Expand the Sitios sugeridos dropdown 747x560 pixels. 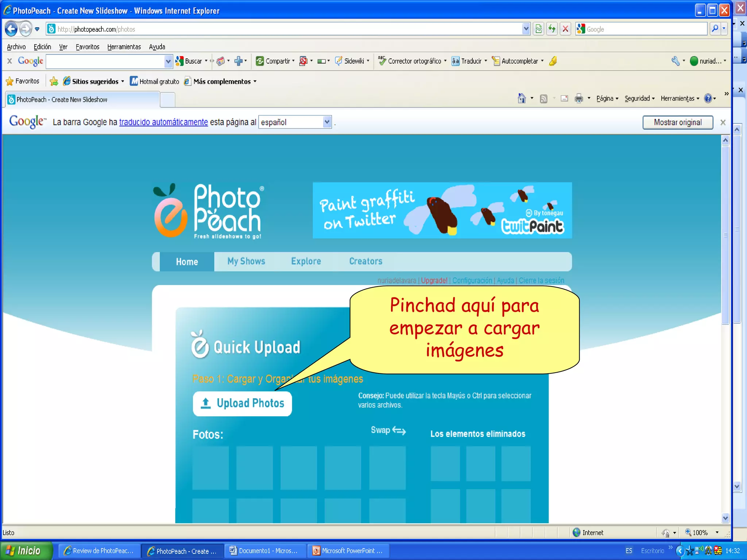tap(123, 81)
